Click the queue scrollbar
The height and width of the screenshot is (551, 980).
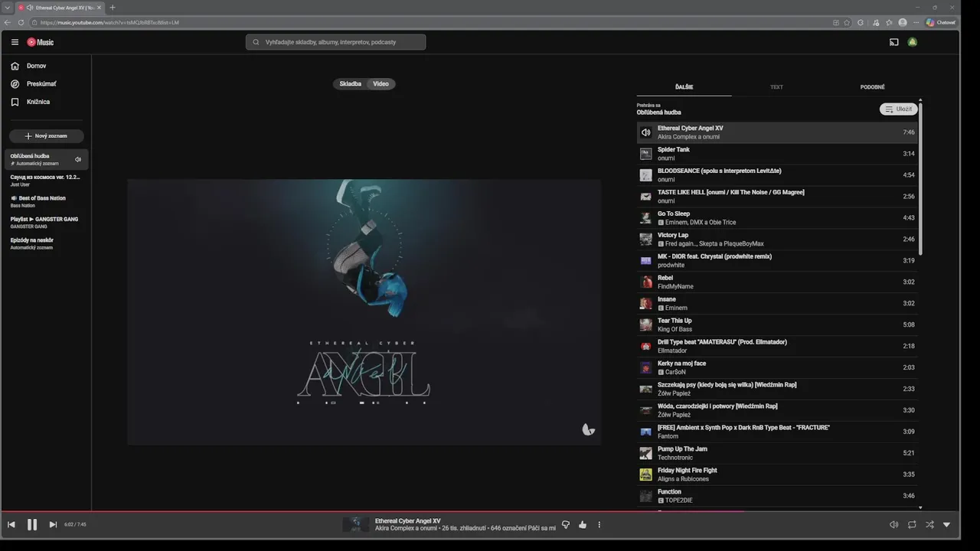[x=920, y=180]
